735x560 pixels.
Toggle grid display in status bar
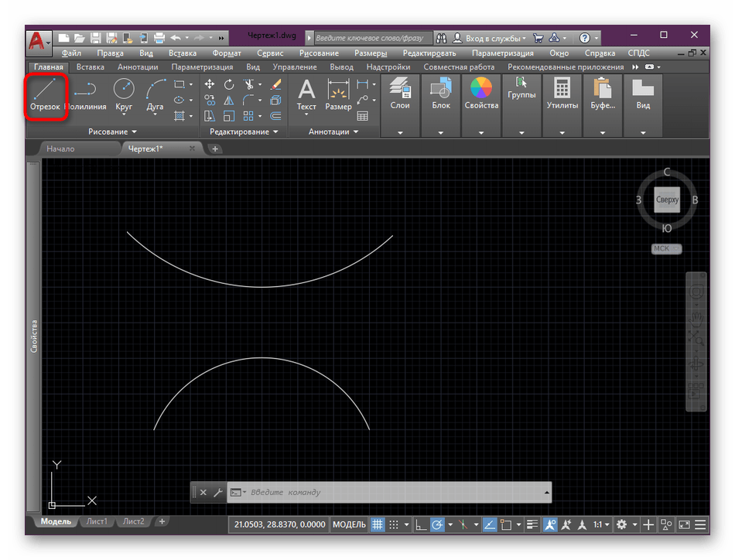point(378,524)
